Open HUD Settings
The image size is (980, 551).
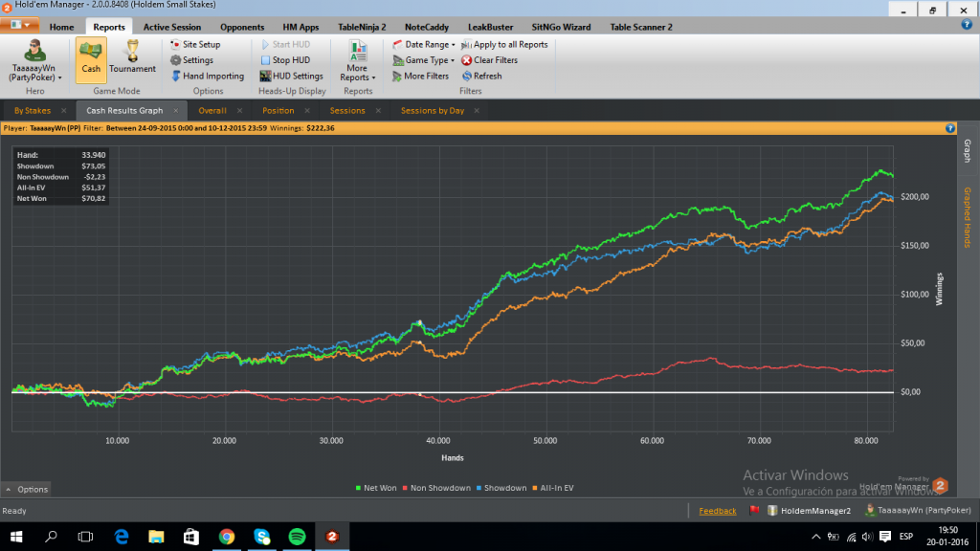point(292,76)
